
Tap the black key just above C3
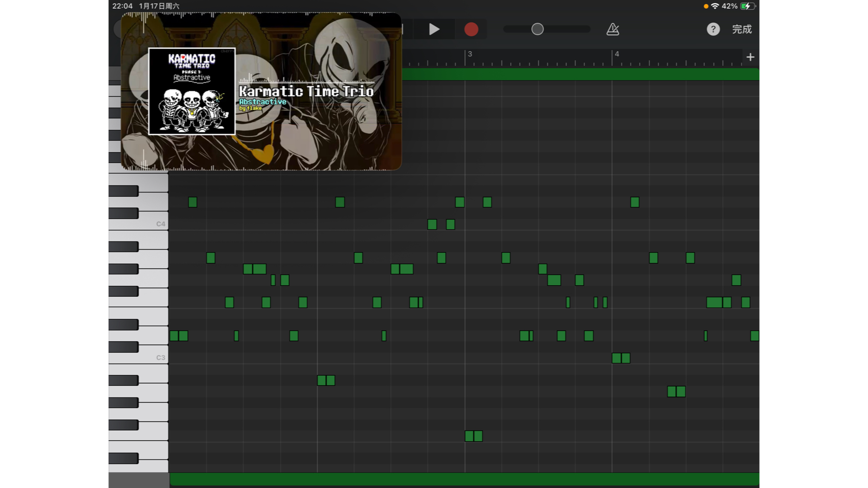click(124, 347)
